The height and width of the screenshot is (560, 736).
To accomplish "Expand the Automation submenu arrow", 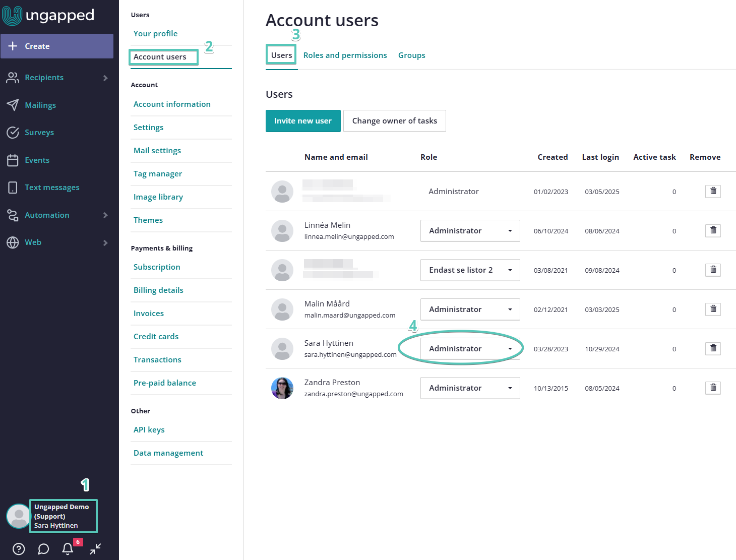I will [105, 215].
